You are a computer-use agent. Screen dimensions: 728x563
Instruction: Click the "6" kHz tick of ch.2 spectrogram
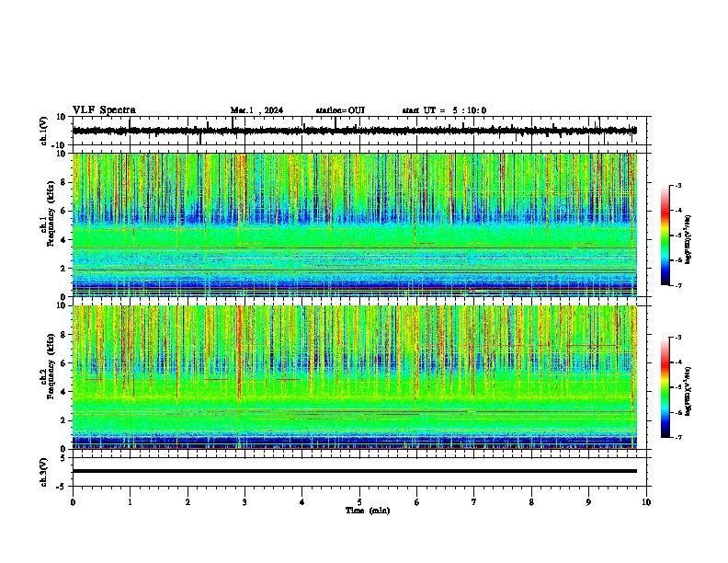(63, 363)
